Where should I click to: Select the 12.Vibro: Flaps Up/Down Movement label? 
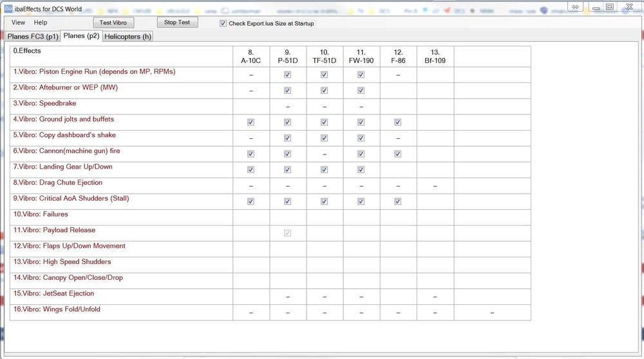tap(69, 246)
